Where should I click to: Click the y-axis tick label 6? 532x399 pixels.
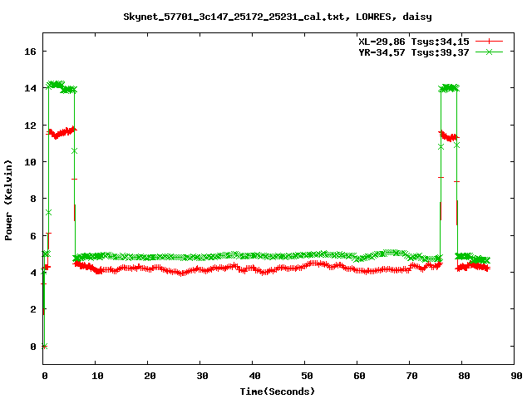tap(33, 236)
